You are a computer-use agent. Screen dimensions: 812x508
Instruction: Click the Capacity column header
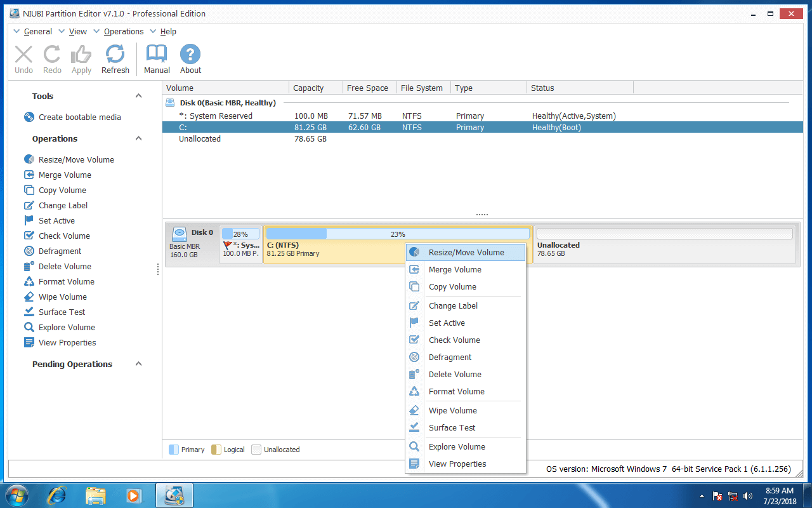click(x=315, y=88)
